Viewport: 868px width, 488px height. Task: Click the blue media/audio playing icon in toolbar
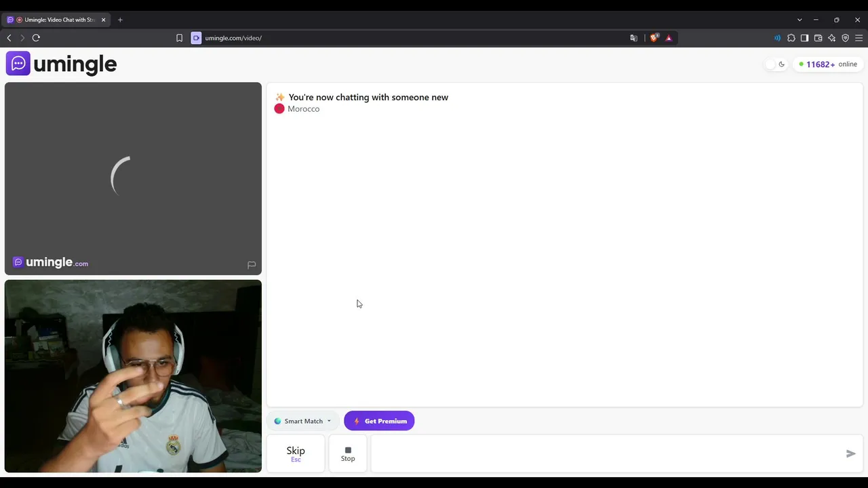pos(777,38)
